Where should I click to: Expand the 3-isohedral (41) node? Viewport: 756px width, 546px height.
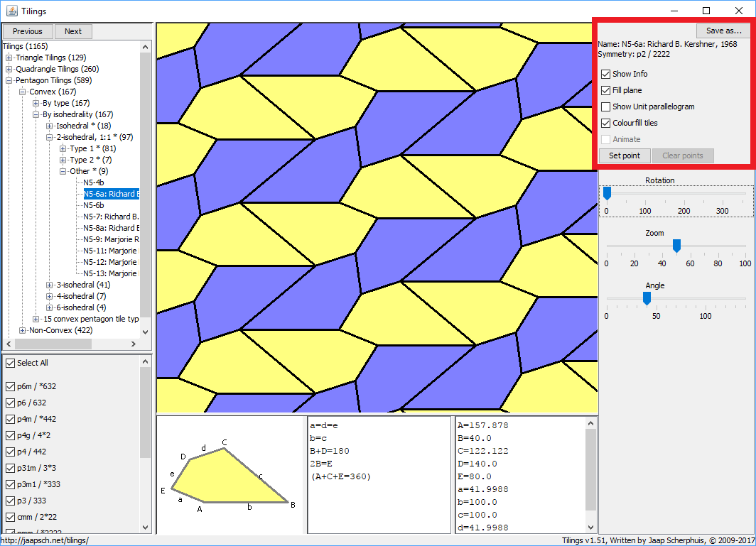click(x=49, y=285)
